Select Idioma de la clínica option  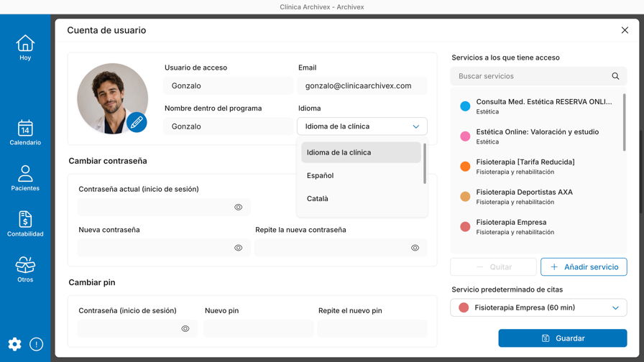361,152
